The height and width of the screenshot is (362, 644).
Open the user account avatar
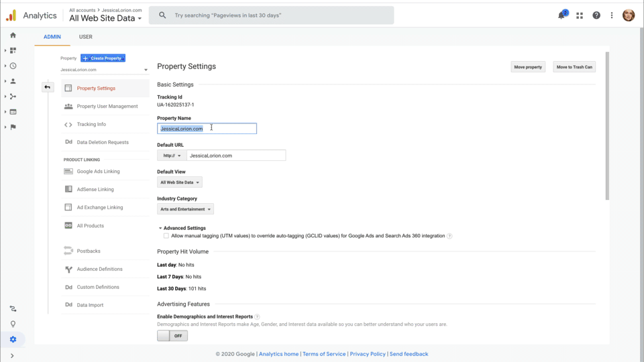pos(629,15)
